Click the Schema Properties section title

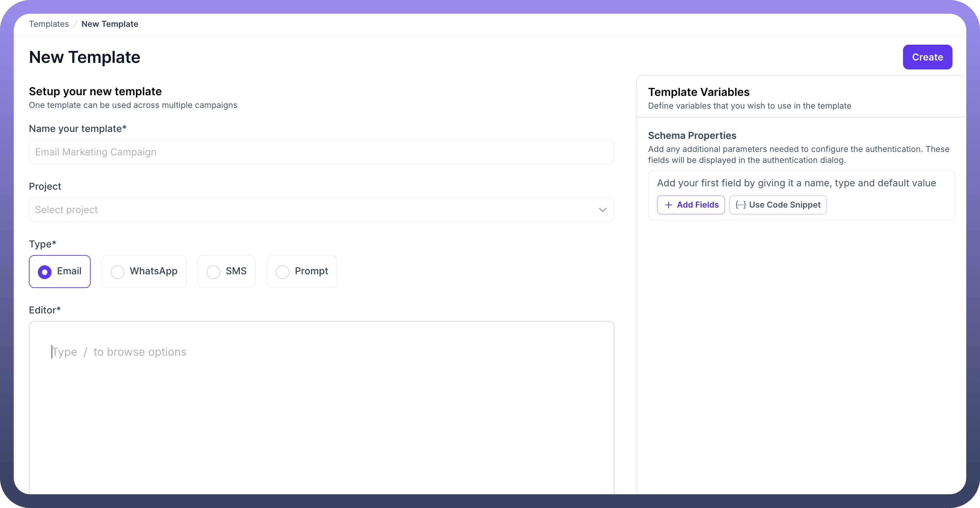(692, 135)
